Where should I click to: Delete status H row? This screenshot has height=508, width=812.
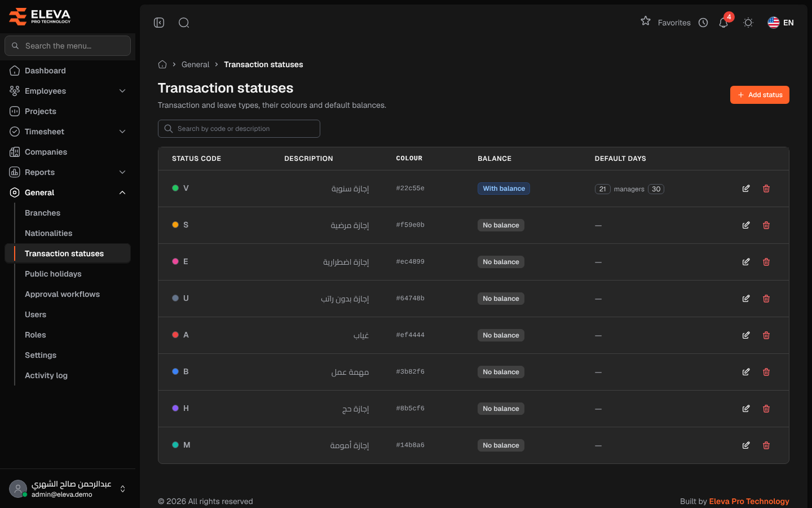pos(766,409)
